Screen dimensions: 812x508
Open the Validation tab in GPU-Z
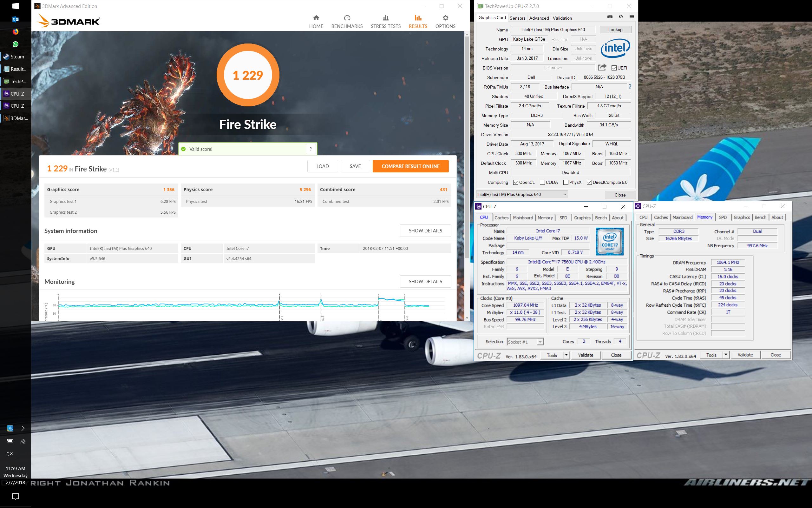[562, 18]
